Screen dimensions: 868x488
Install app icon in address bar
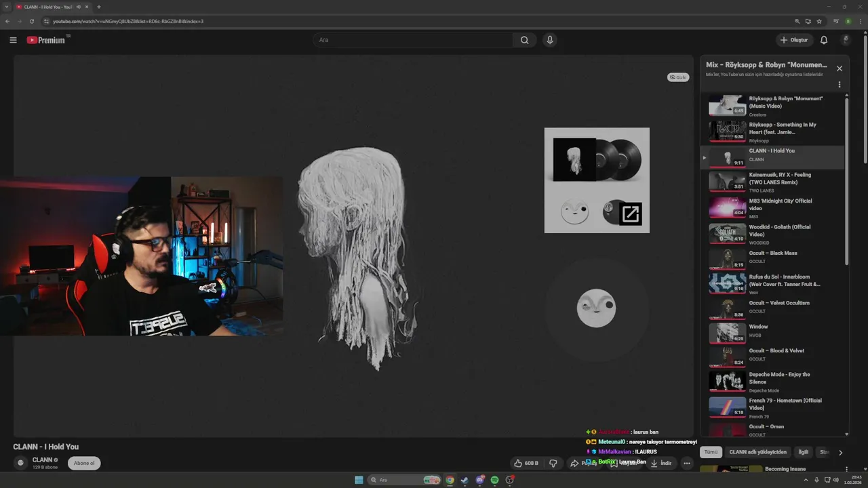pyautogui.click(x=808, y=21)
